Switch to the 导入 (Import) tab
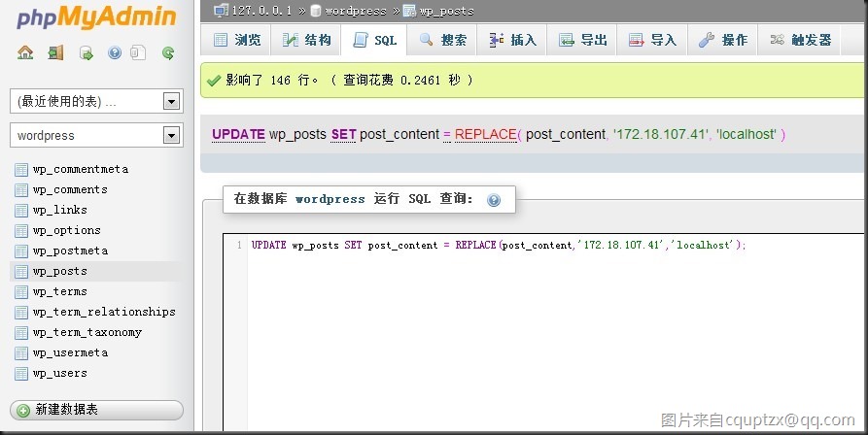This screenshot has width=868, height=435. pyautogui.click(x=652, y=40)
